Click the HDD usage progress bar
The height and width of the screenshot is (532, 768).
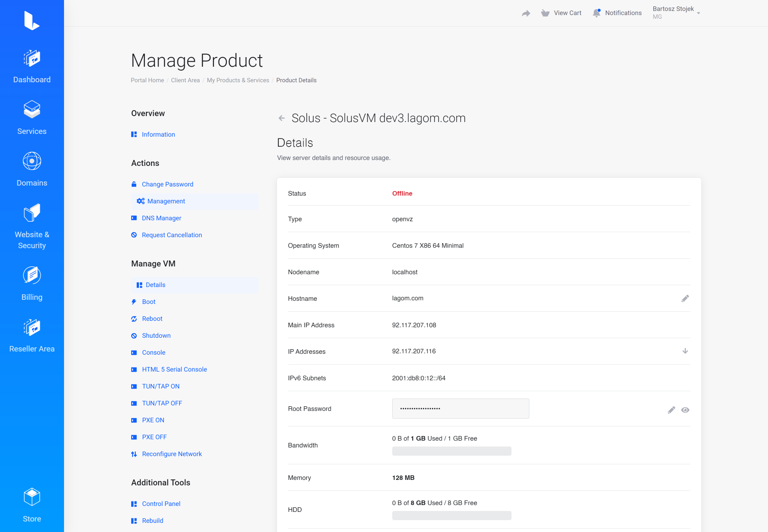tap(452, 516)
